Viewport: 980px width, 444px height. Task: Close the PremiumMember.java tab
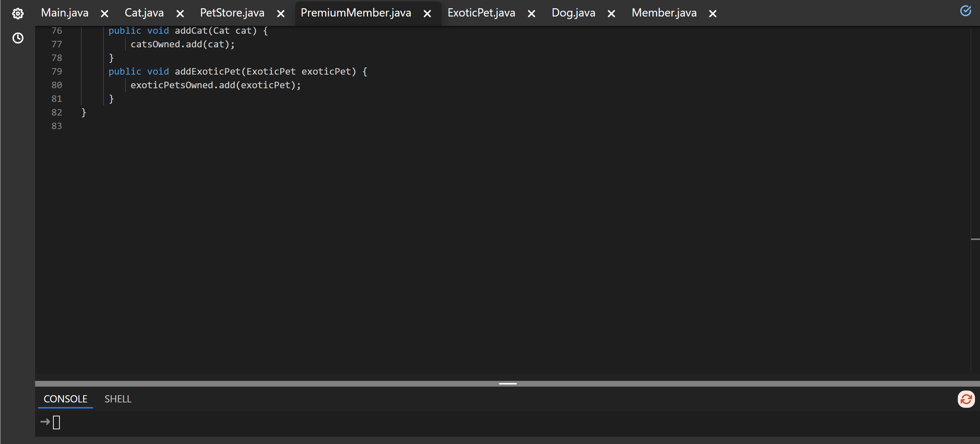point(427,14)
